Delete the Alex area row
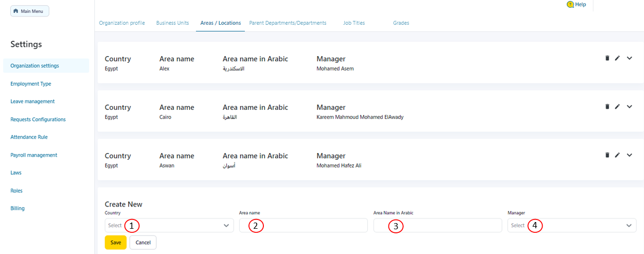The height and width of the screenshot is (254, 644). (x=607, y=58)
